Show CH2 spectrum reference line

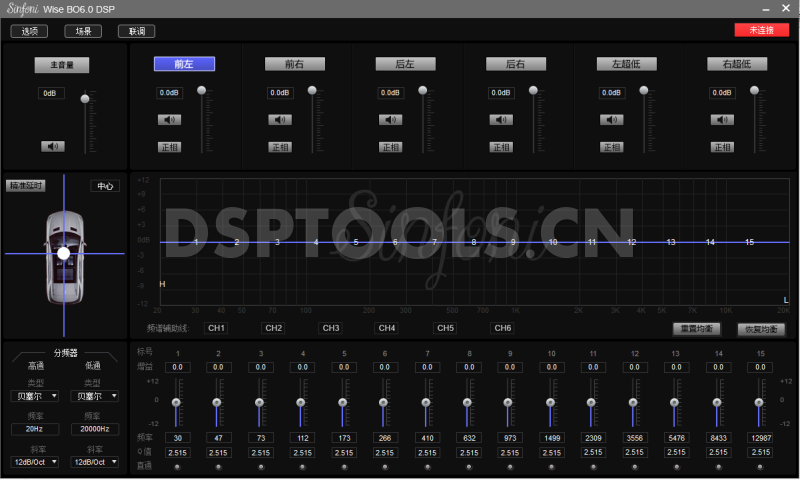273,328
